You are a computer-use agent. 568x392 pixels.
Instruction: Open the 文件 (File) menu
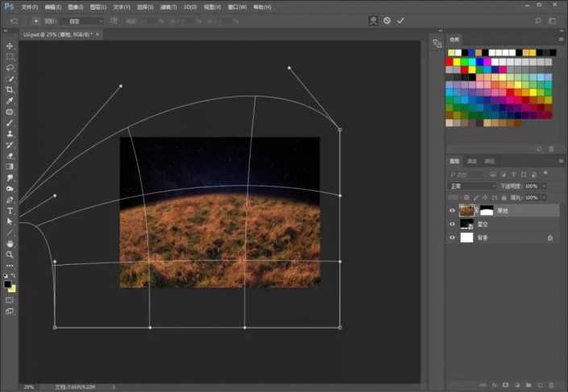28,6
